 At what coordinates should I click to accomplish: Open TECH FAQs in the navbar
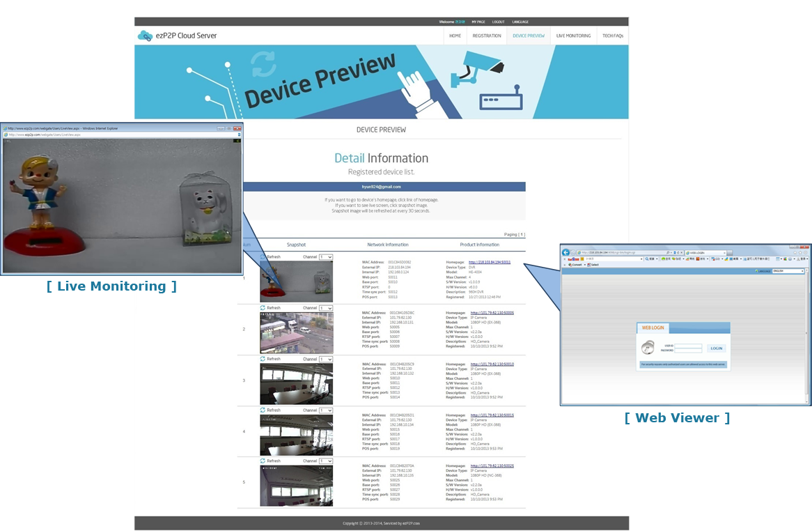click(613, 36)
